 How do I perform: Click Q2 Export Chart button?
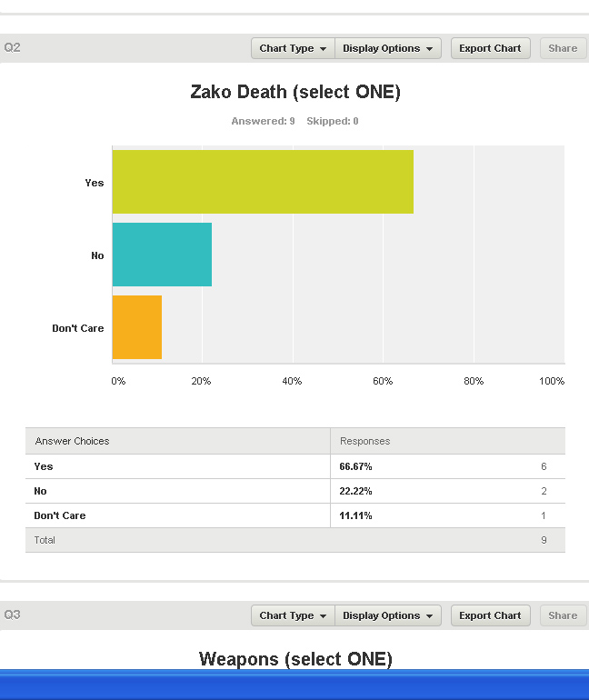pyautogui.click(x=490, y=48)
